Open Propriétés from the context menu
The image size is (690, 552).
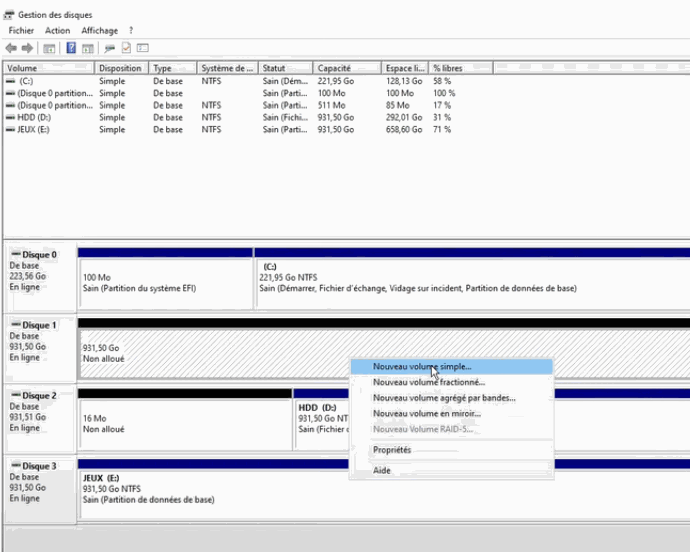(x=392, y=450)
